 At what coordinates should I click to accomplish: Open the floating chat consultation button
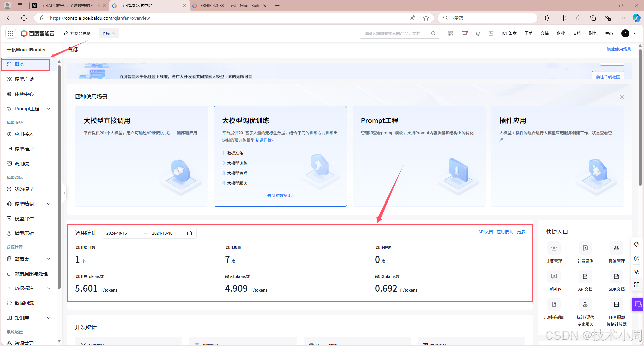coord(637,304)
